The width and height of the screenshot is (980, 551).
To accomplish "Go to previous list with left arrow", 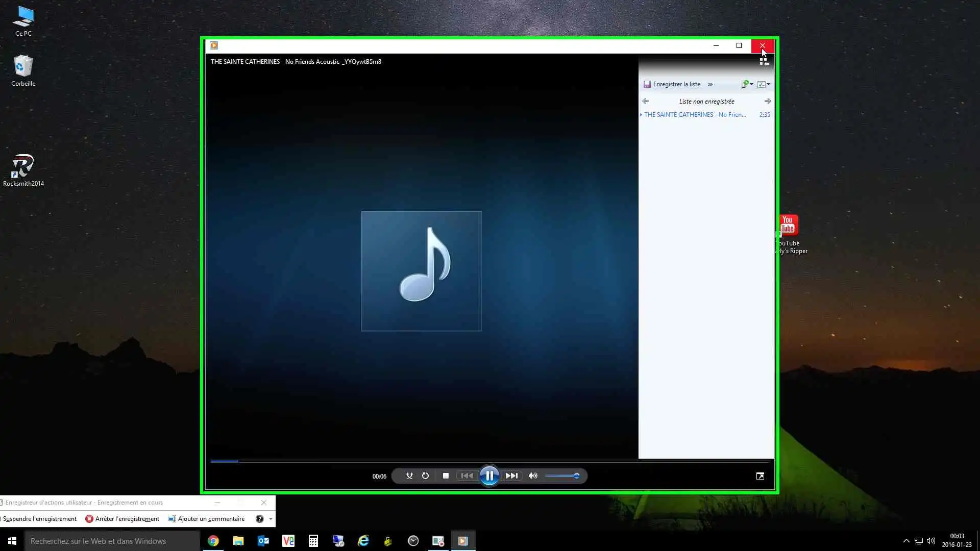I will coord(645,101).
